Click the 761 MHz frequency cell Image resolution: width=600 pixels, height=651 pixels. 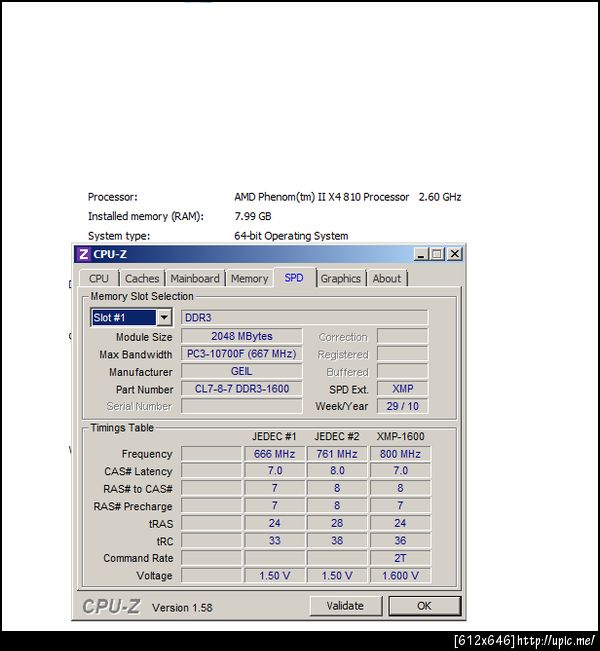point(337,454)
